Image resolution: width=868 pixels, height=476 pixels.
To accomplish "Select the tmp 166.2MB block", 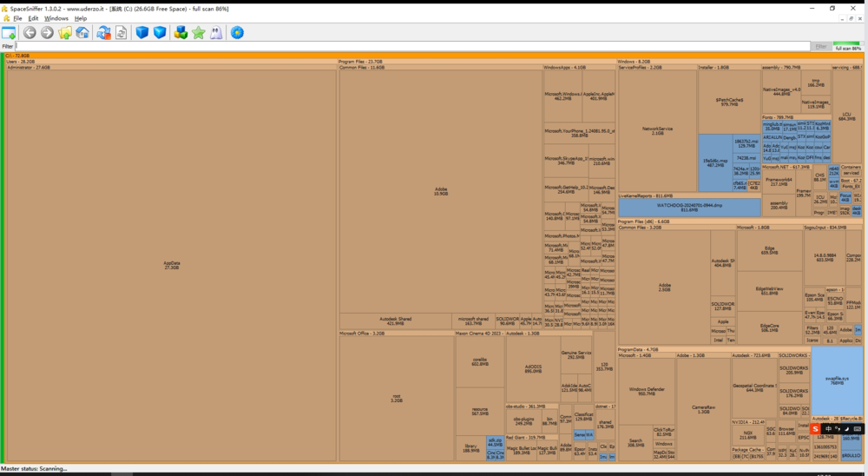I will click(815, 83).
